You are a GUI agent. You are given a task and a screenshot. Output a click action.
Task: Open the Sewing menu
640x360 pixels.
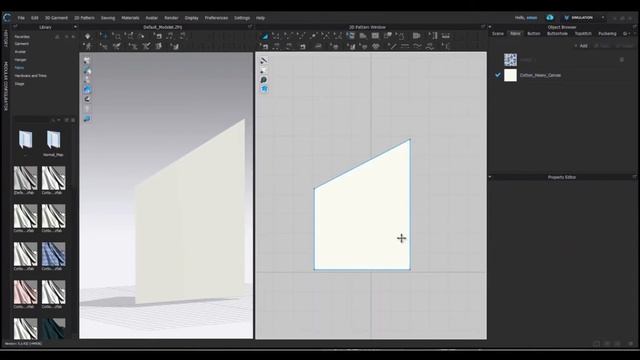108,18
